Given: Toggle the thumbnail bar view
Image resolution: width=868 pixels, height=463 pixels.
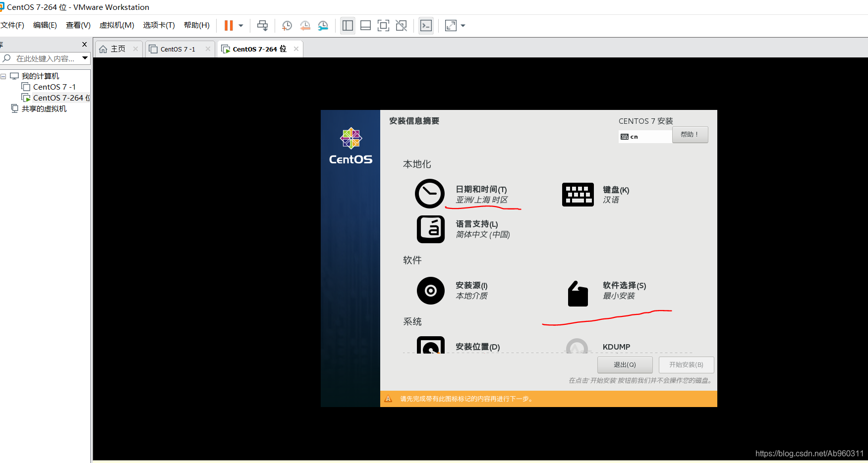Looking at the screenshot, I should click(365, 25).
